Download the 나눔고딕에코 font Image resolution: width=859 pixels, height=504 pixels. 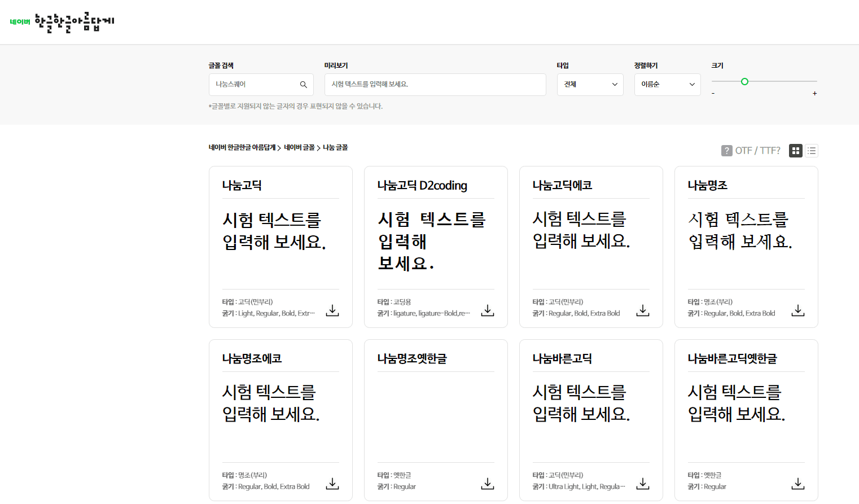[x=643, y=310]
